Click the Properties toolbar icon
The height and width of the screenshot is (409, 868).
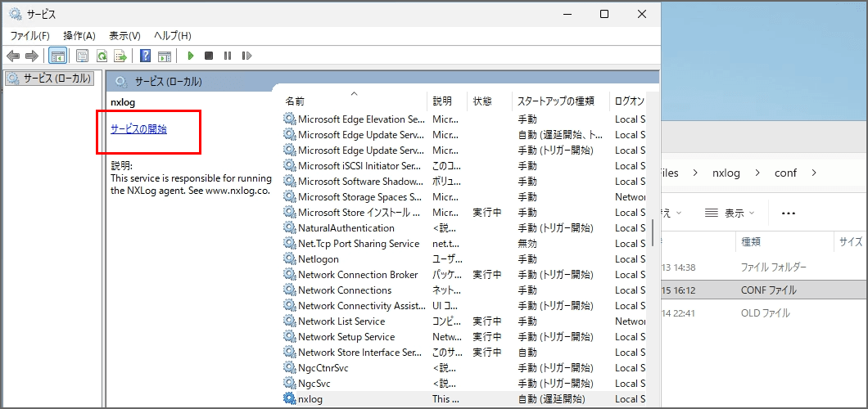click(x=82, y=56)
